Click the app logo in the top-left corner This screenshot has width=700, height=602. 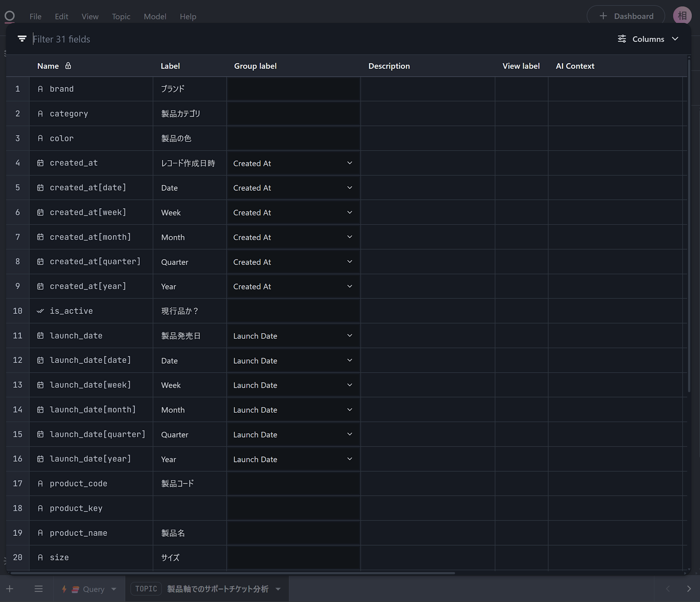coord(10,16)
